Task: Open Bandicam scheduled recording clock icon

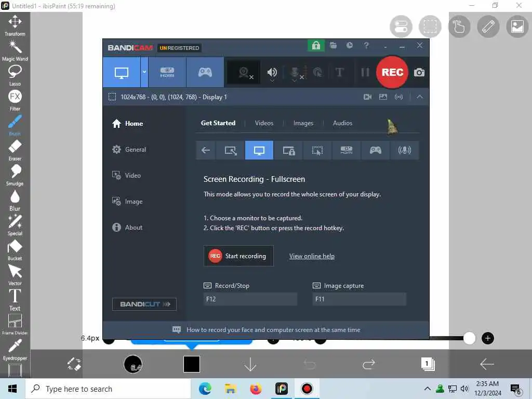Action: point(350,46)
